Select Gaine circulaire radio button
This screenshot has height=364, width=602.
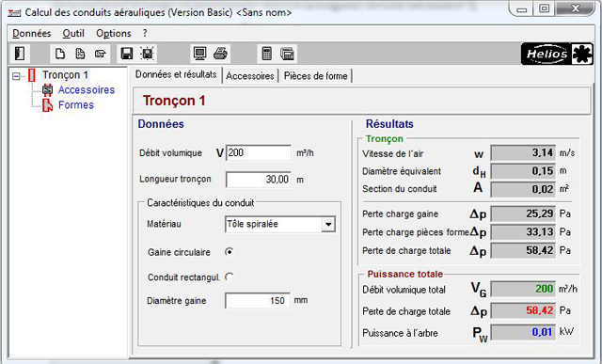click(230, 252)
